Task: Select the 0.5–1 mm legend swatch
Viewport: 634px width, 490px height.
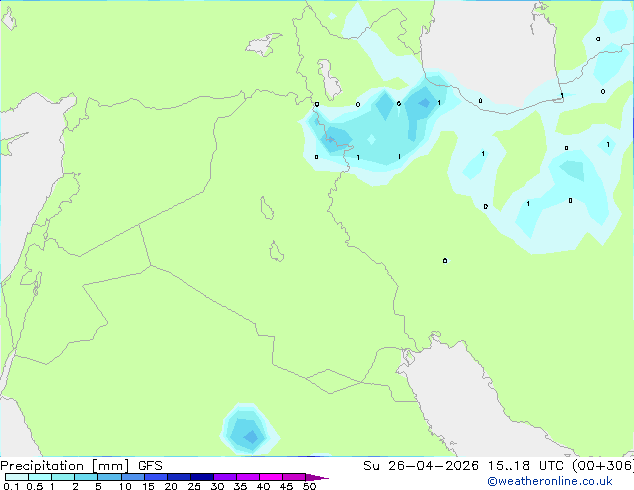Action: click(40, 477)
